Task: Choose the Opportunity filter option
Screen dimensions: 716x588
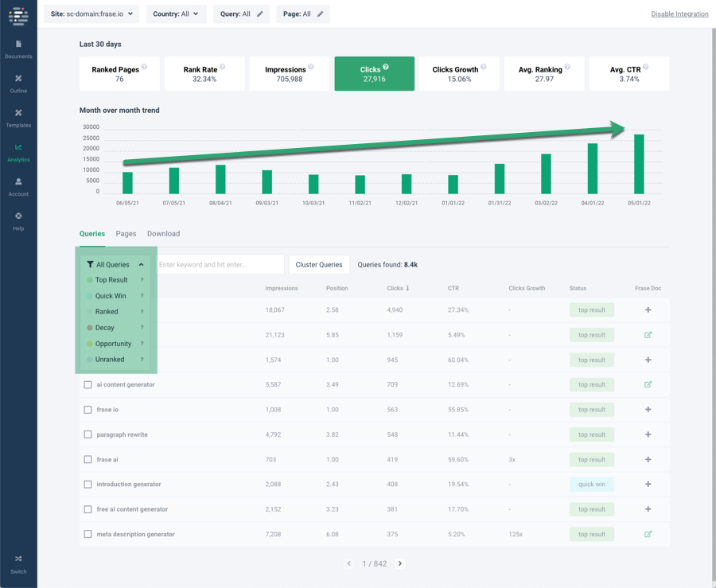Action: 113,344
